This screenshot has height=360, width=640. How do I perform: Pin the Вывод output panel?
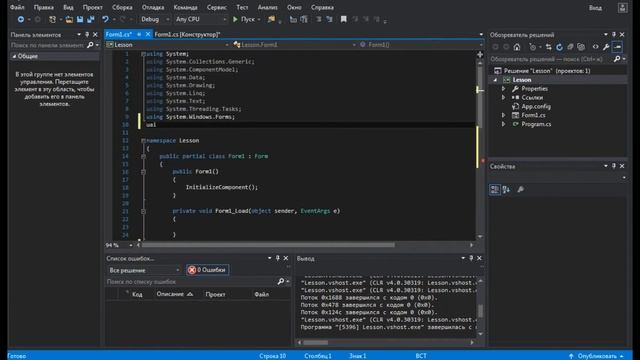[x=471, y=258]
